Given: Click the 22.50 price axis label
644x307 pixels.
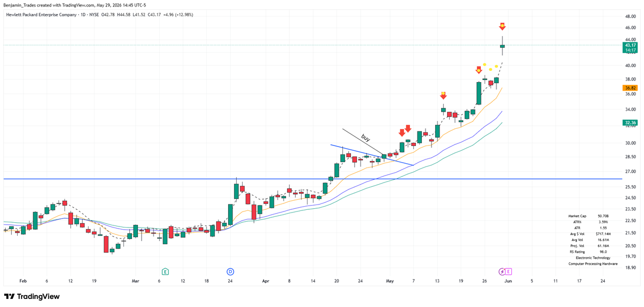Looking at the screenshot, I should tap(630, 221).
